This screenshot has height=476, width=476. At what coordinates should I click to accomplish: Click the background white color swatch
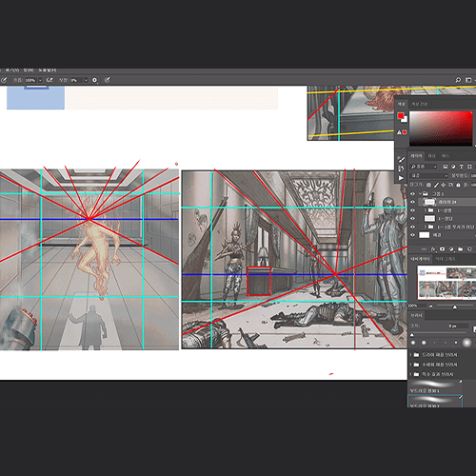tap(406, 120)
